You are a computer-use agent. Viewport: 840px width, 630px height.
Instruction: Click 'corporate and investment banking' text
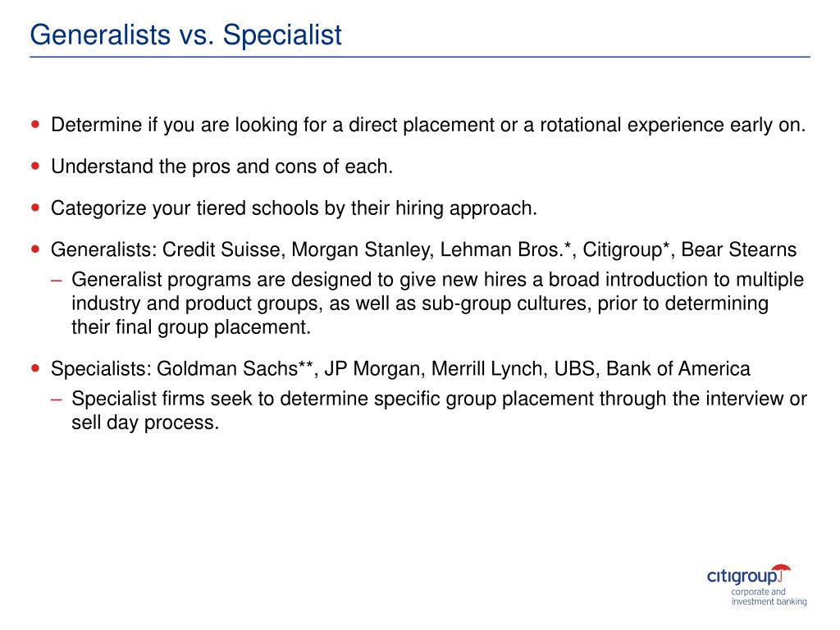[x=769, y=597]
